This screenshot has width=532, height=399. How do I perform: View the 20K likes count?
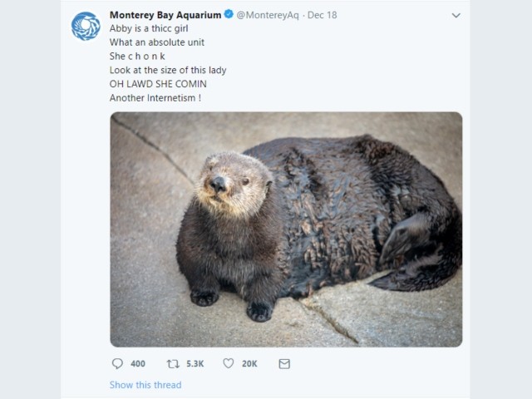click(x=249, y=364)
